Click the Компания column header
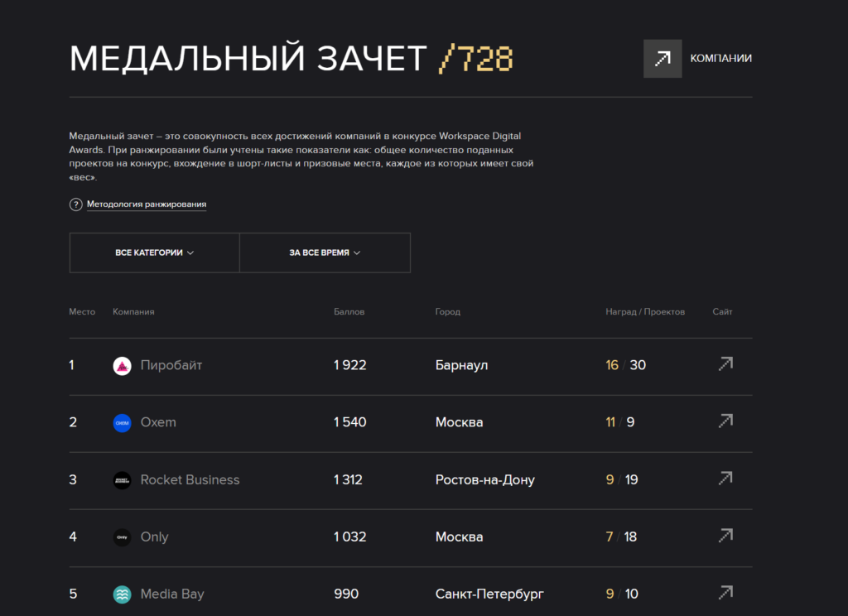Image resolution: width=848 pixels, height=616 pixels. pos(133,312)
